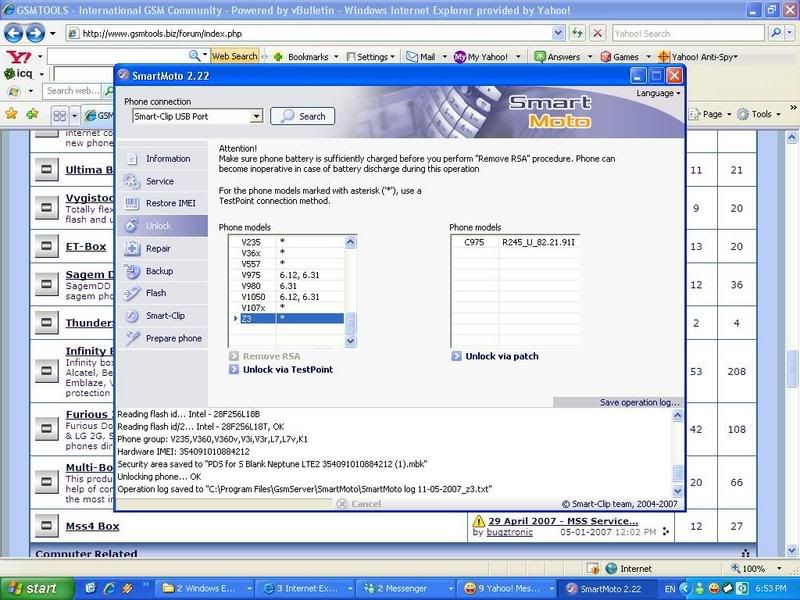This screenshot has height=600, width=800.
Task: Click phone models list scroll up arrow
Action: pyautogui.click(x=351, y=242)
